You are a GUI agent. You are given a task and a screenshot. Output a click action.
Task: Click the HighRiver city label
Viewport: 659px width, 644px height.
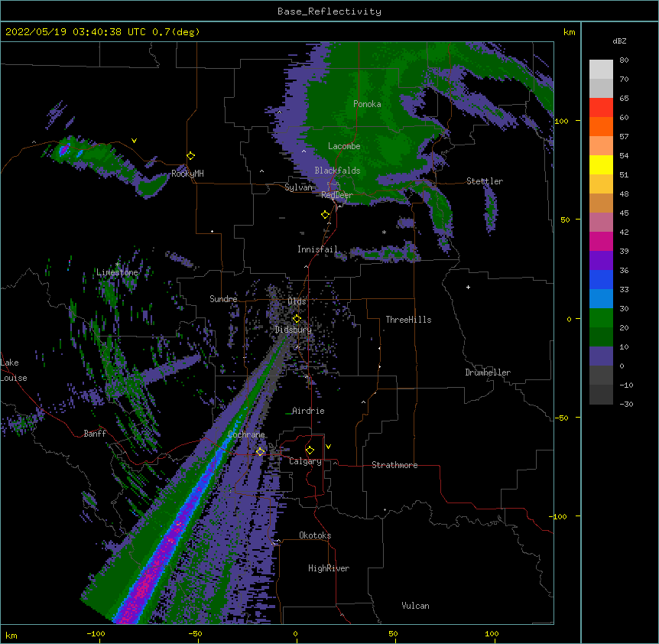(x=329, y=568)
